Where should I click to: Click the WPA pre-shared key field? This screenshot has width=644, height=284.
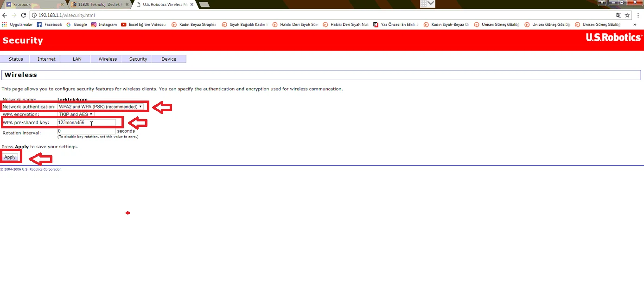(86, 123)
